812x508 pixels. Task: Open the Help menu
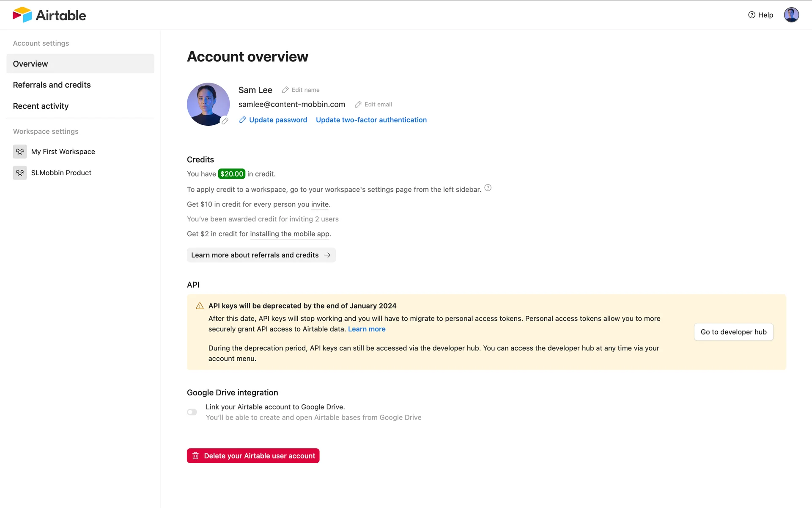(x=760, y=15)
